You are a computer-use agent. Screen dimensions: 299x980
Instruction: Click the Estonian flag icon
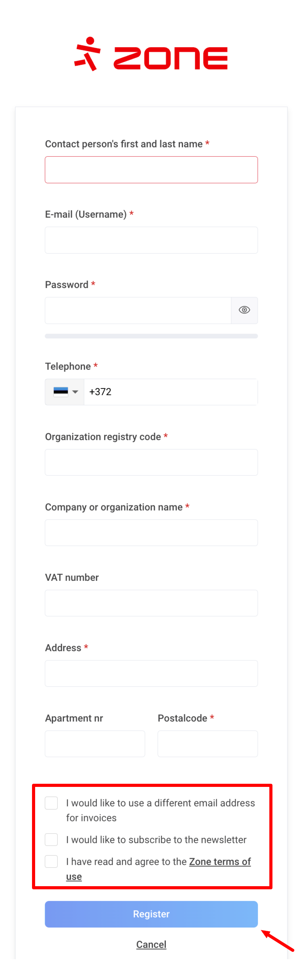tap(61, 392)
